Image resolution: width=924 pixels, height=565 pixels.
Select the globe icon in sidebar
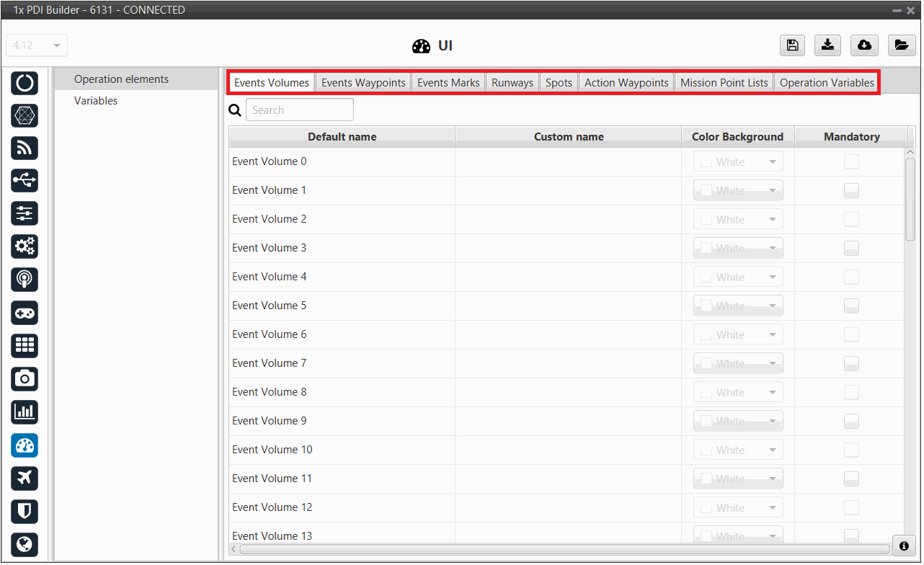(25, 544)
